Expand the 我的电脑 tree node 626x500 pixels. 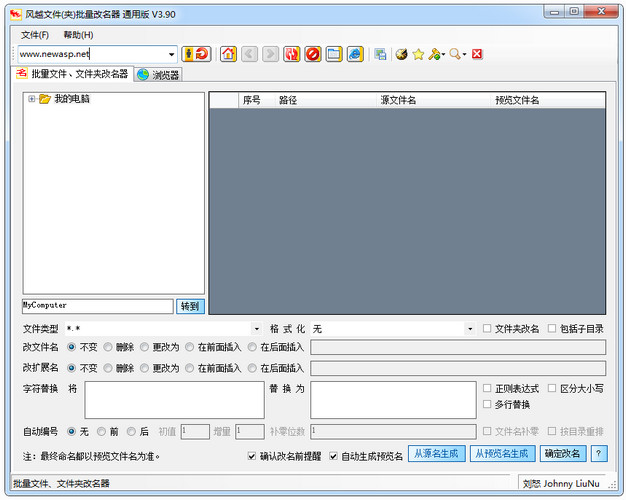pyautogui.click(x=32, y=99)
